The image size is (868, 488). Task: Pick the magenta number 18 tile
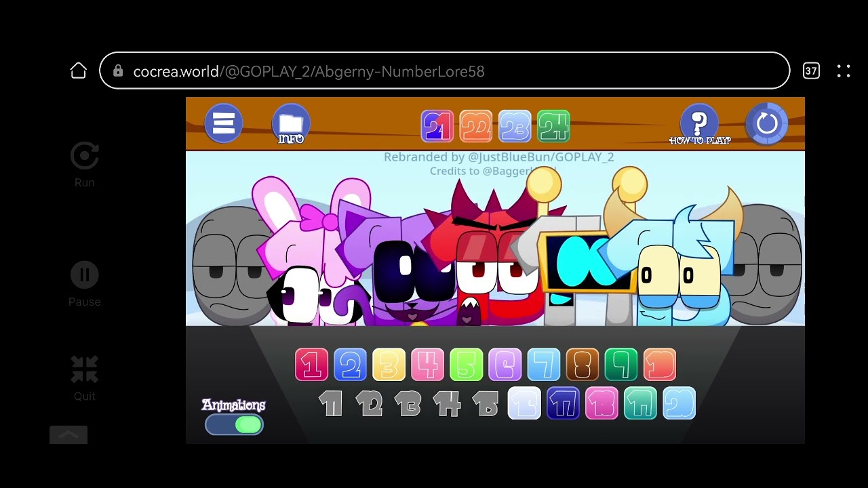[601, 403]
